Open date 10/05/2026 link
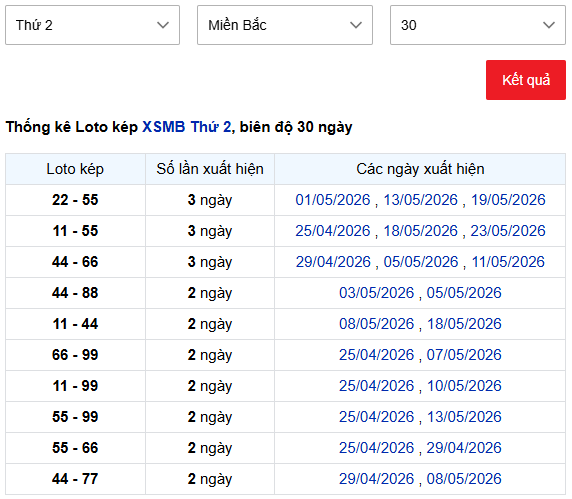This screenshot has width=572, height=499. [x=464, y=386]
